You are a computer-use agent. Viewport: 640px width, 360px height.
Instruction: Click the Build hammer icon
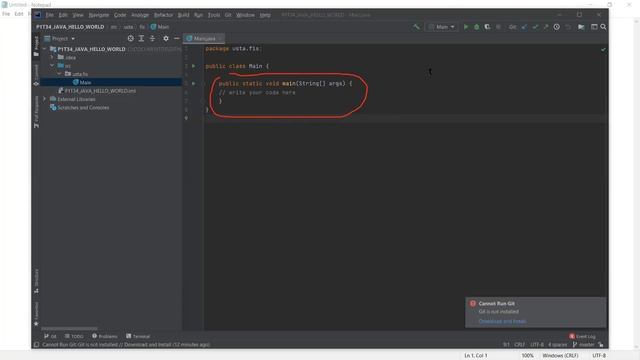point(416,27)
